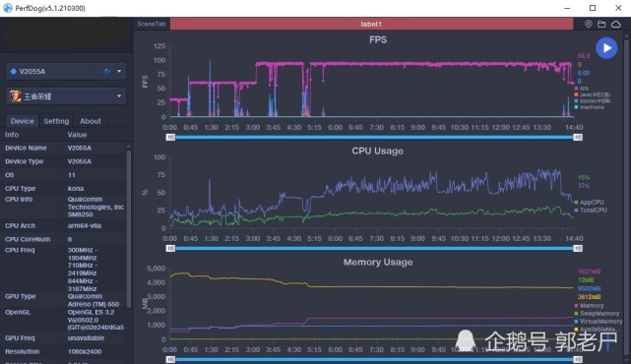Toggle the Memory series in the legend
631x364 pixels.
click(x=589, y=306)
